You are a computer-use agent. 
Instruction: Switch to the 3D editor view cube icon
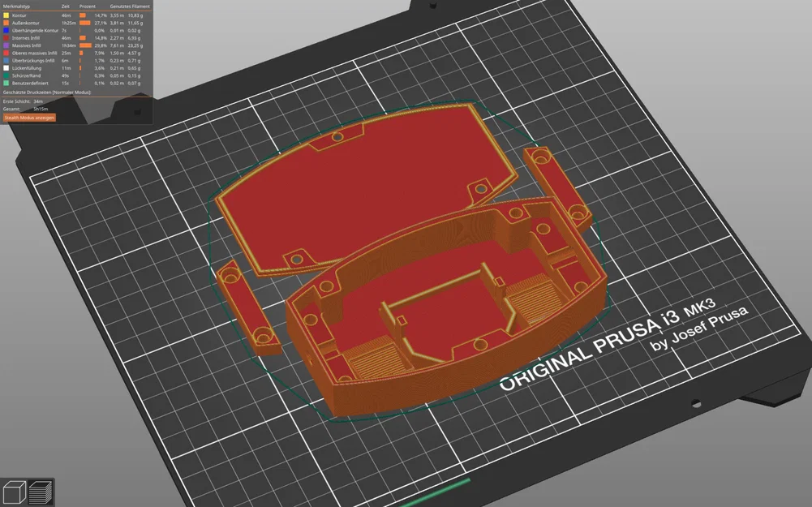[14, 492]
